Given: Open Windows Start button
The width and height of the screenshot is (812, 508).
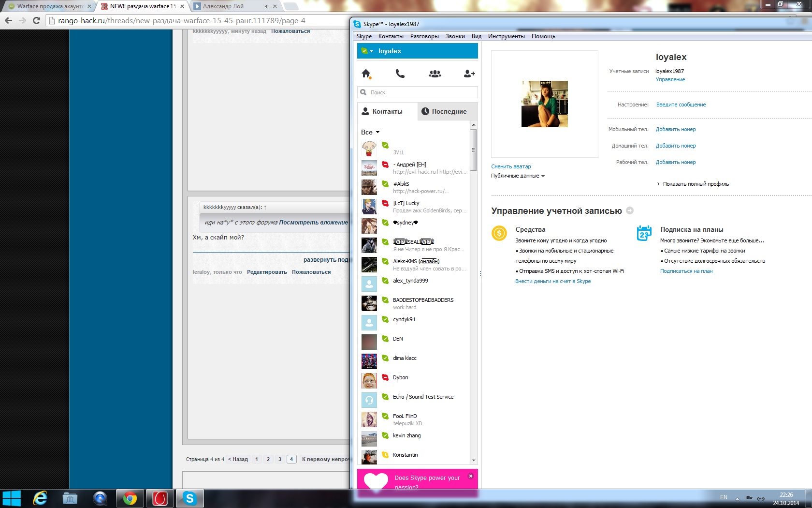Looking at the screenshot, I should (12, 498).
